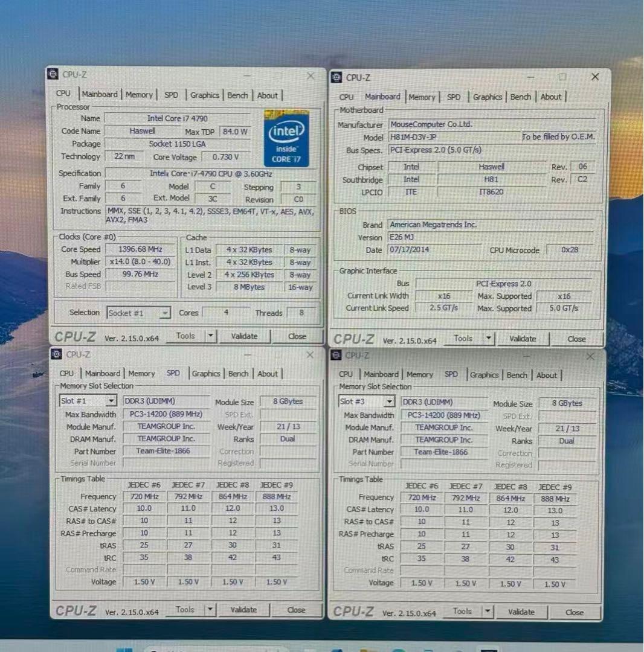Viewport: 644px width, 652px height.
Task: Click the Intel inside Core i7 logo
Action: [286, 138]
